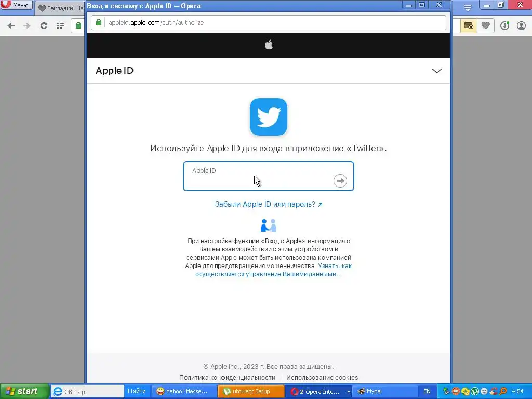The height and width of the screenshot is (399, 532).
Task: Minimize the main Opera window
Action: pyautogui.click(x=486, y=5)
